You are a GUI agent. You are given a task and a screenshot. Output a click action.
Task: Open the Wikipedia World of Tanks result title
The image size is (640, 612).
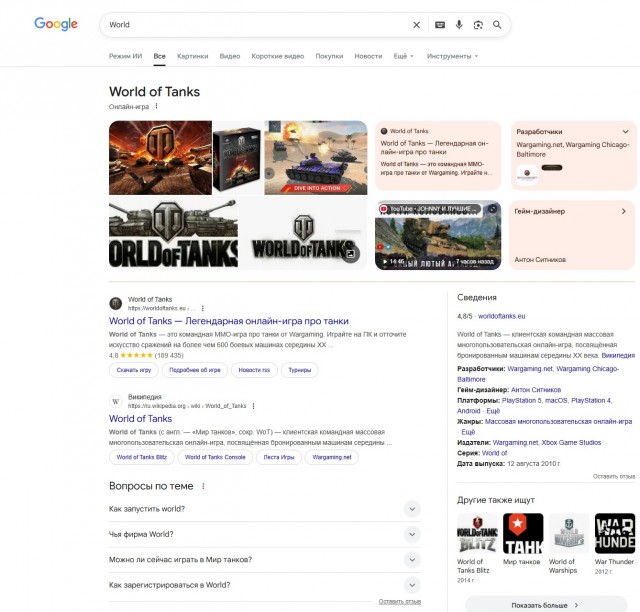click(140, 418)
